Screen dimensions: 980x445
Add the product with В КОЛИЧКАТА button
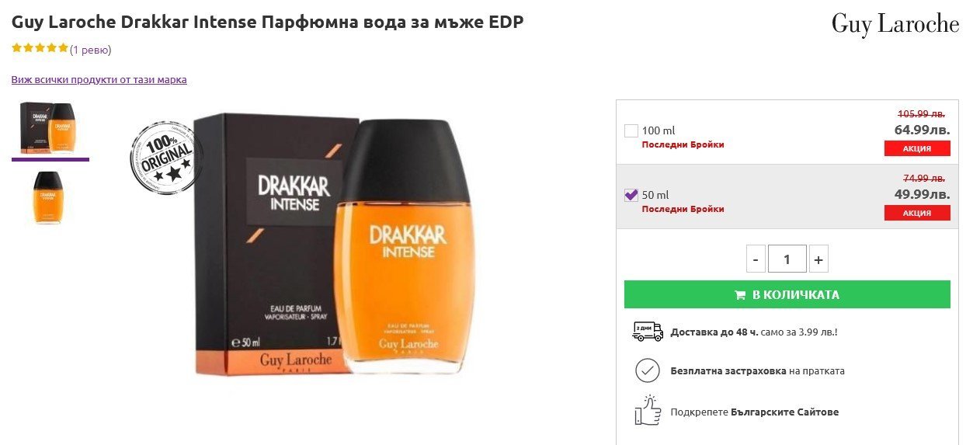click(x=787, y=294)
